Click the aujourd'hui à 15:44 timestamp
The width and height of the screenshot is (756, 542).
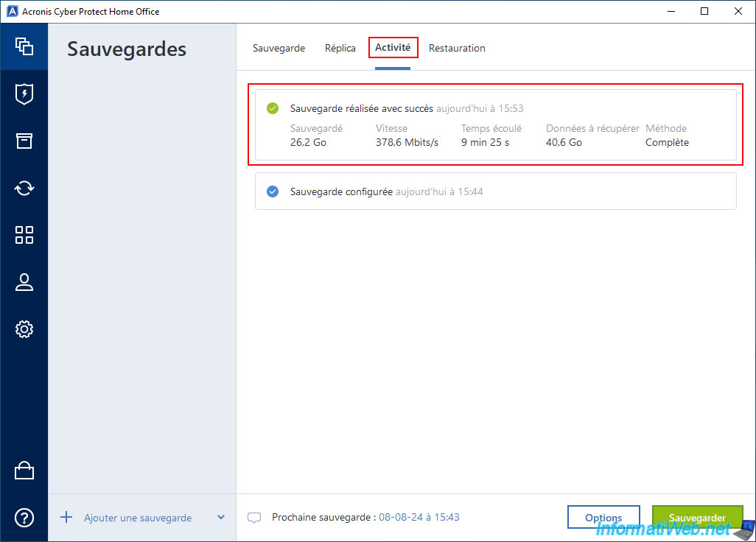439,191
